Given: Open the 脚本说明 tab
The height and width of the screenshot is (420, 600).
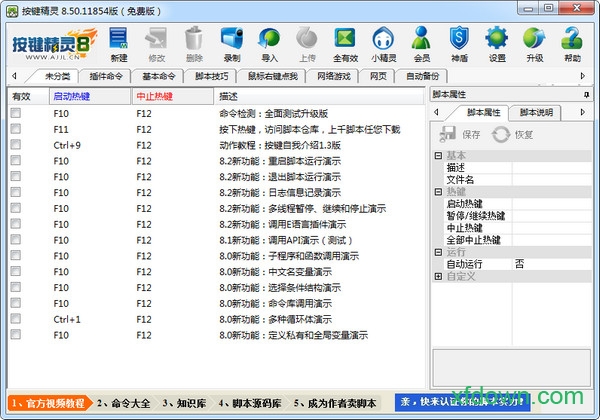Looking at the screenshot, I should pyautogui.click(x=536, y=112).
